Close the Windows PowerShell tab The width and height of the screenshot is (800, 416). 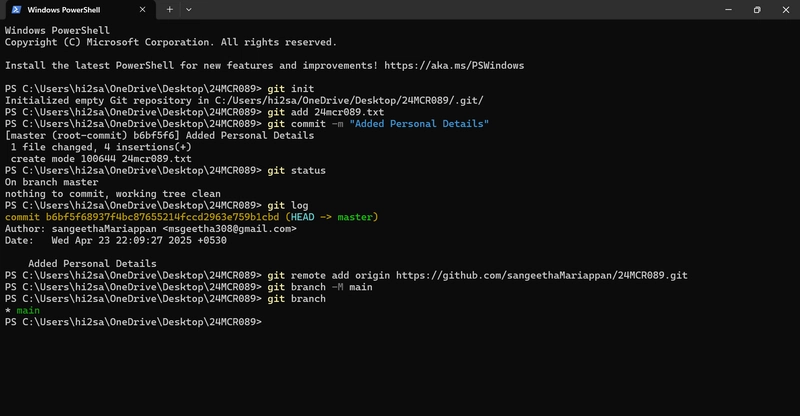pyautogui.click(x=142, y=10)
